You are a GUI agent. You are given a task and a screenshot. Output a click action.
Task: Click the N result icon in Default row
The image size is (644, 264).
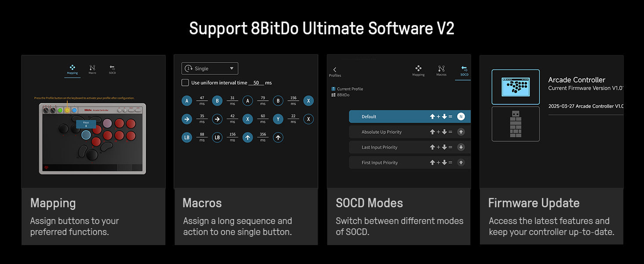pyautogui.click(x=461, y=117)
